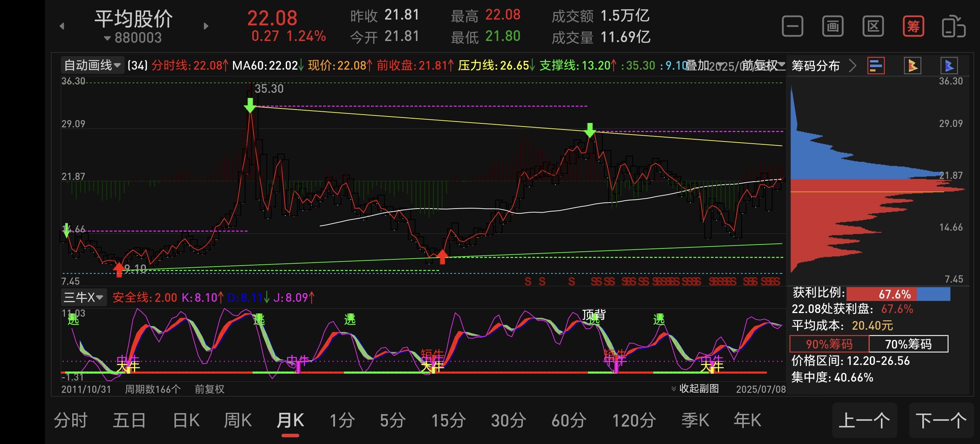Switch to the 60分 tab
This screenshot has width=980, height=444.
point(569,420)
